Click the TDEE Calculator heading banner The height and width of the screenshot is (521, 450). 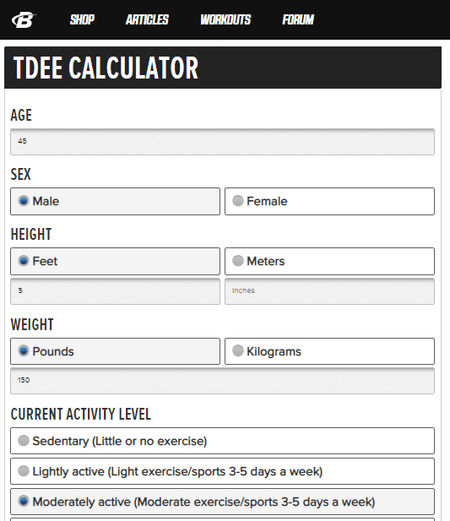[x=223, y=68]
